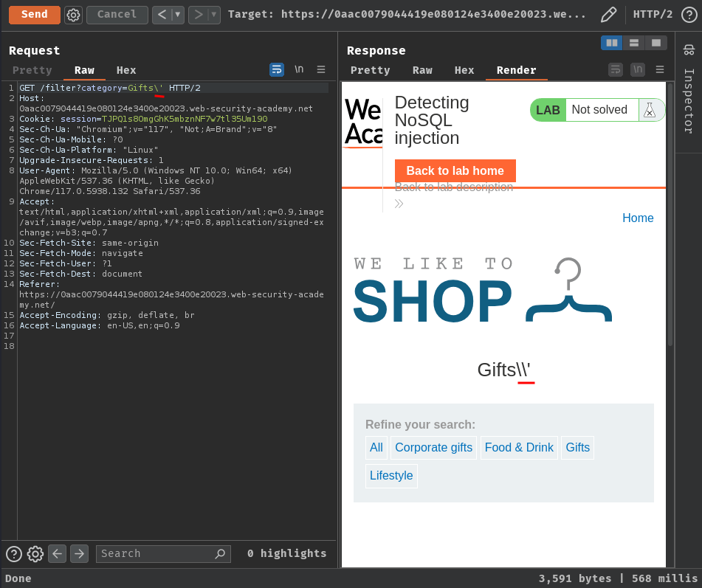Select Response Pretty tab
The height and width of the screenshot is (588, 702).
pos(371,70)
